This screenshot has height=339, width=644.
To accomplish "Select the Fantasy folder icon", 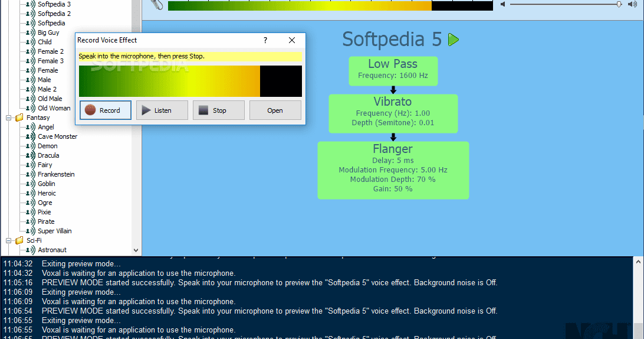I will pyautogui.click(x=19, y=118).
